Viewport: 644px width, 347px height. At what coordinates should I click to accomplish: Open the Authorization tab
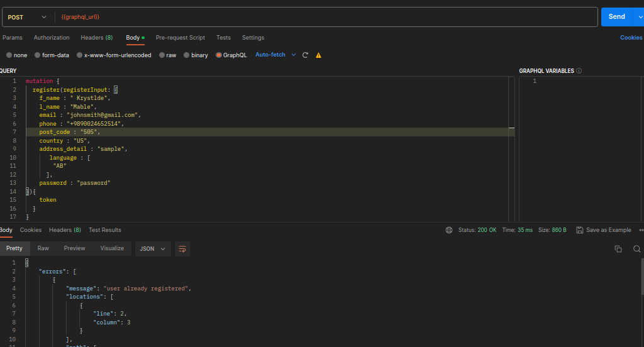[x=52, y=37]
